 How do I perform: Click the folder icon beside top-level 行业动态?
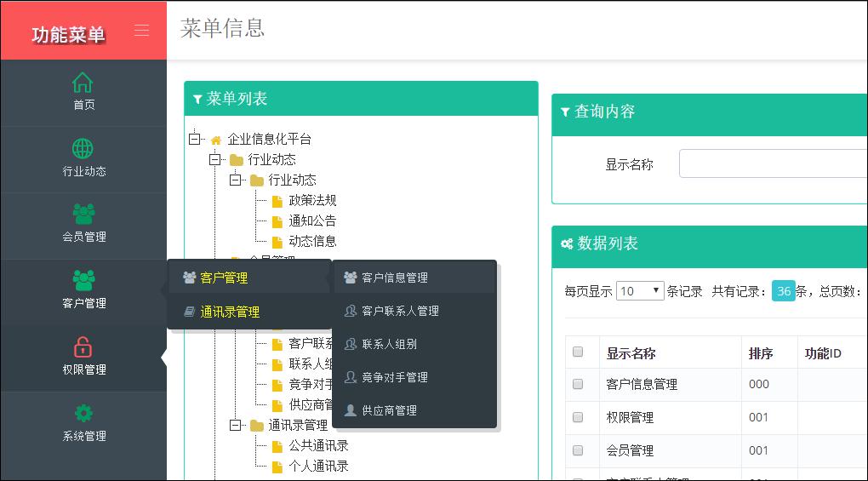237,160
